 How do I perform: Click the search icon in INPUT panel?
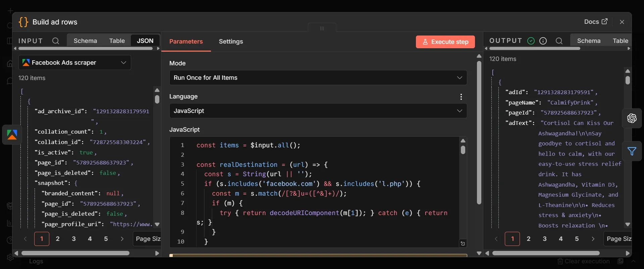(56, 41)
